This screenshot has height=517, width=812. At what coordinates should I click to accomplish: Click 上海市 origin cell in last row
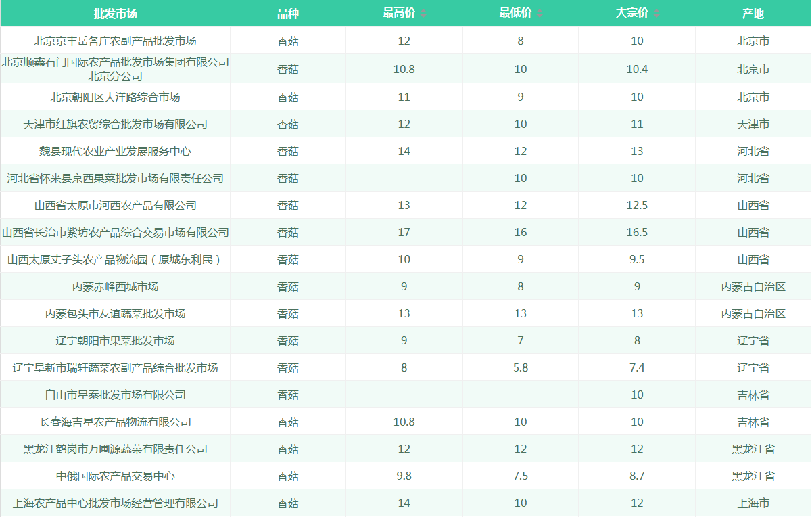point(753,503)
